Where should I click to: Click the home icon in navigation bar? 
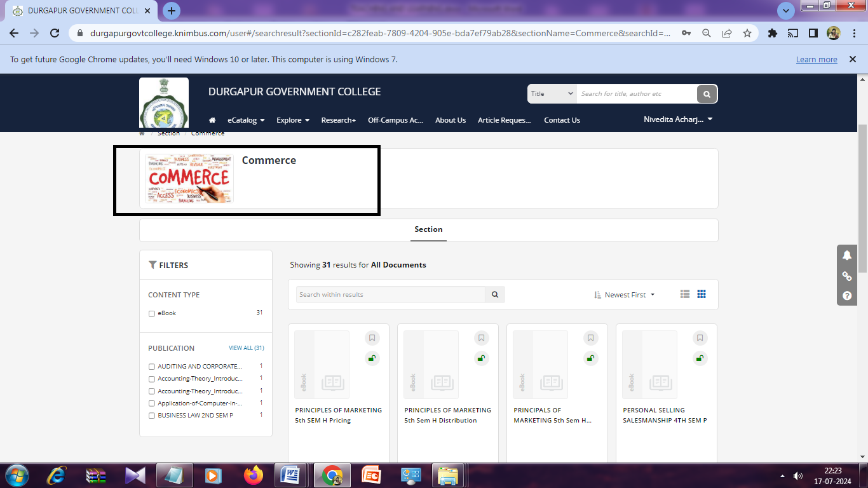coord(212,120)
